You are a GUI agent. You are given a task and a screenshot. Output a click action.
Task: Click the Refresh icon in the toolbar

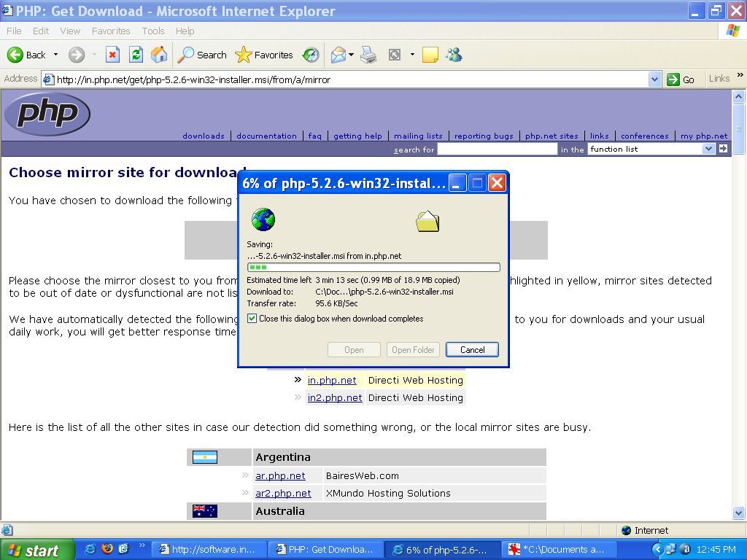pyautogui.click(x=136, y=55)
